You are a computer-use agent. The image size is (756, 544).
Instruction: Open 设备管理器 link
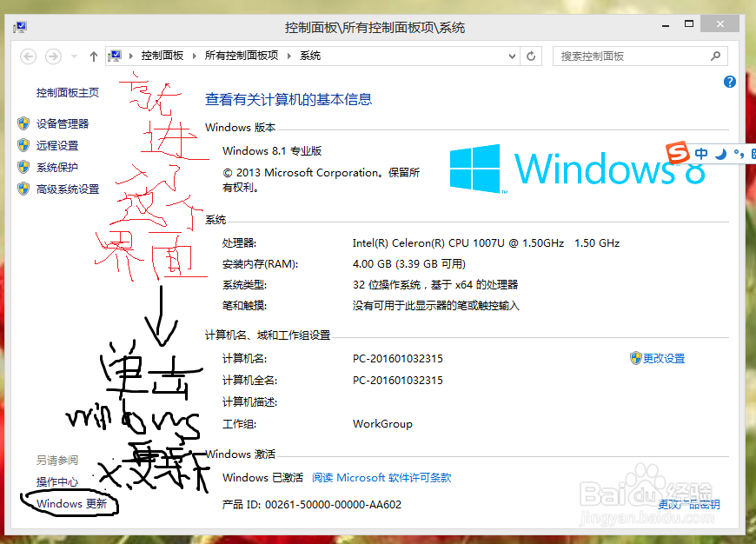pos(63,124)
